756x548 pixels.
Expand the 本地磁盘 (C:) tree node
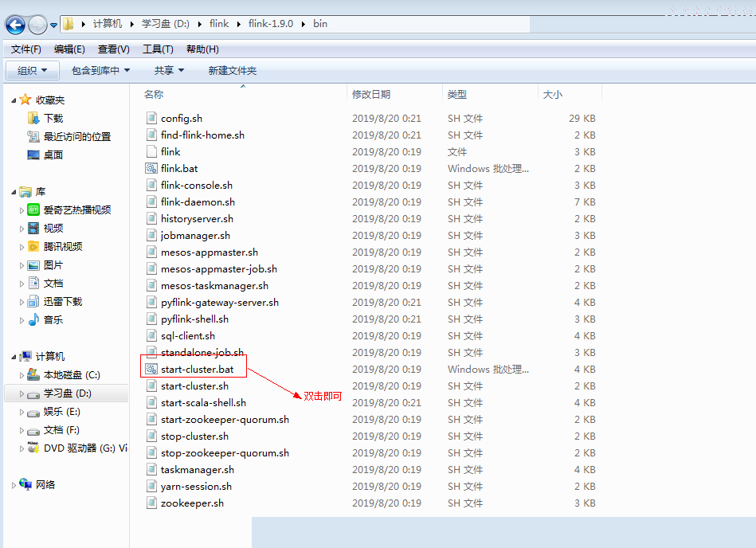22,375
